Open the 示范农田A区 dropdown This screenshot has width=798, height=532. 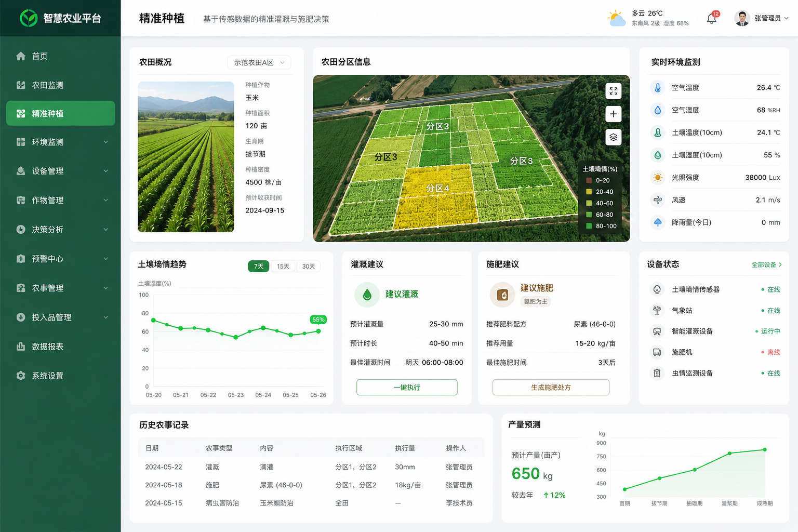[x=259, y=62]
